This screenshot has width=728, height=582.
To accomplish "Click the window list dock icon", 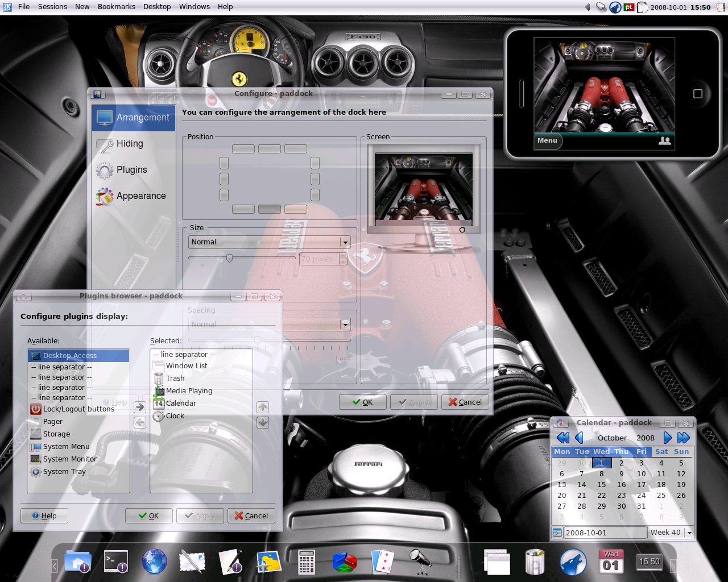I will click(x=497, y=562).
